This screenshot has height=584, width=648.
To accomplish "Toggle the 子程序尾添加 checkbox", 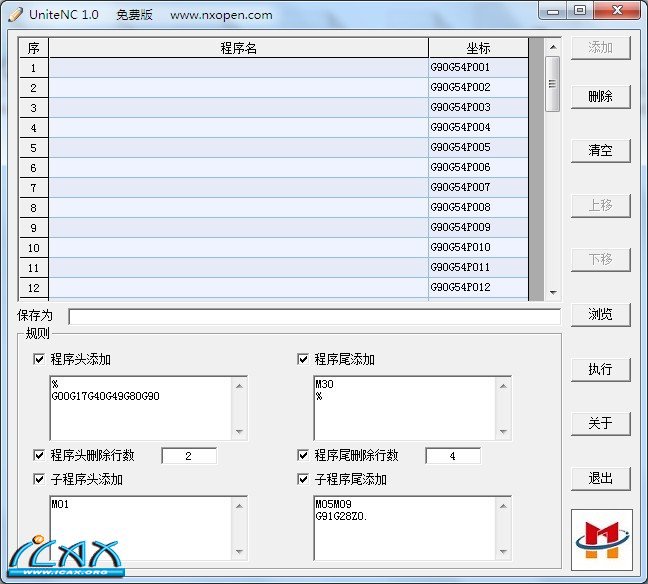I will coord(303,479).
